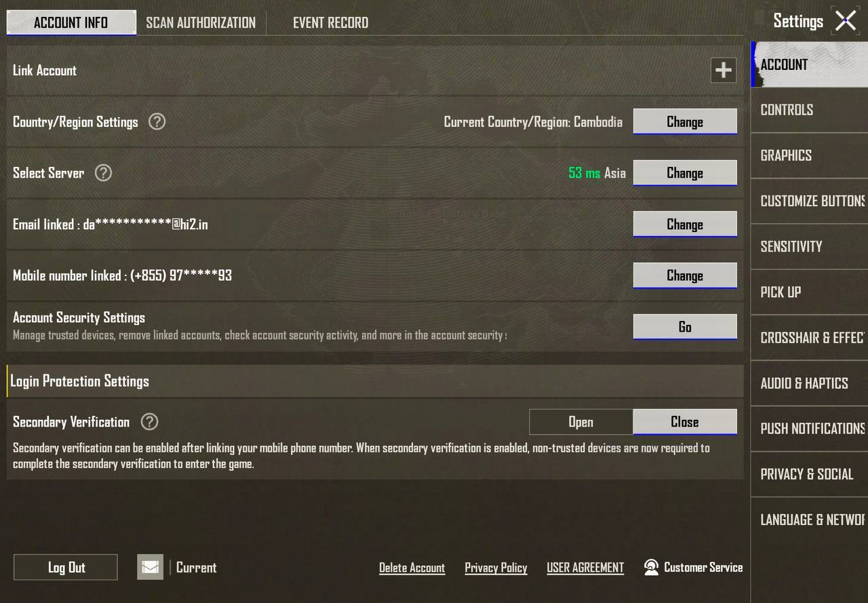
Task: View Secondary Verification help info
Action: point(149,422)
